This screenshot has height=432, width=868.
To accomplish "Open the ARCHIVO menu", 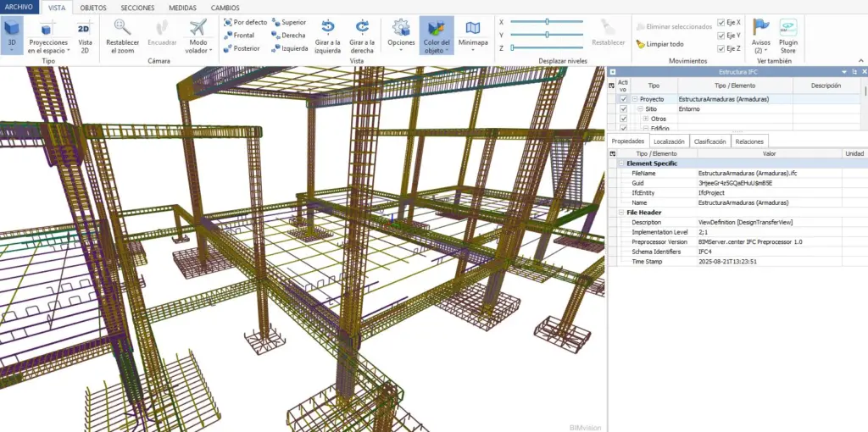I will [x=18, y=8].
